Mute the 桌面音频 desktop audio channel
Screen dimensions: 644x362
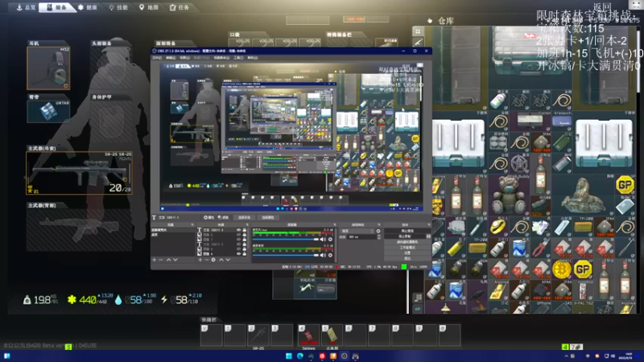click(323, 255)
